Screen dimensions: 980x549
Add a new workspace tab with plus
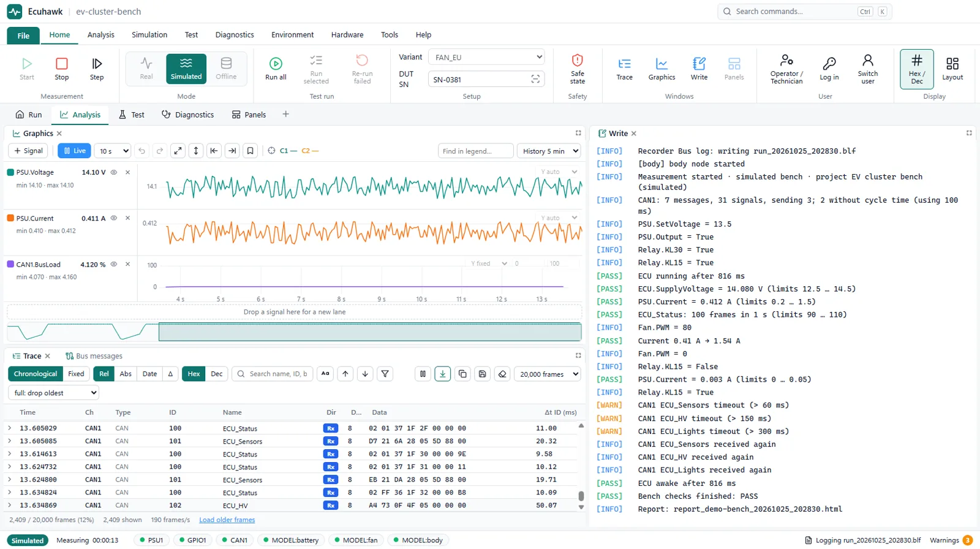click(x=285, y=114)
